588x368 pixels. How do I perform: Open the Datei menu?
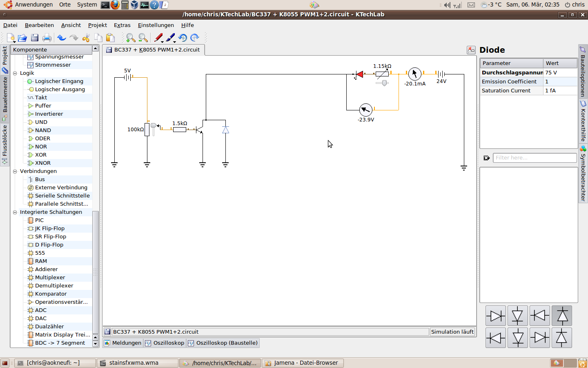pos(10,25)
